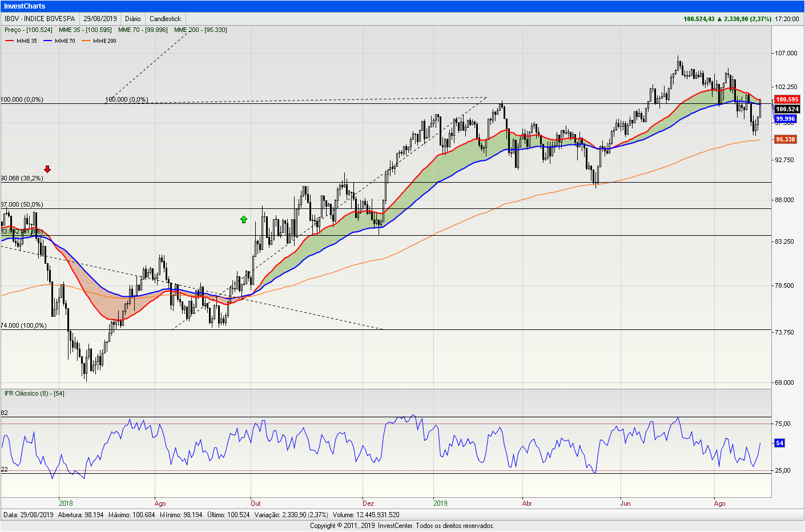
Task: Click the red MME 35 legend entry
Action: pyautogui.click(x=21, y=41)
